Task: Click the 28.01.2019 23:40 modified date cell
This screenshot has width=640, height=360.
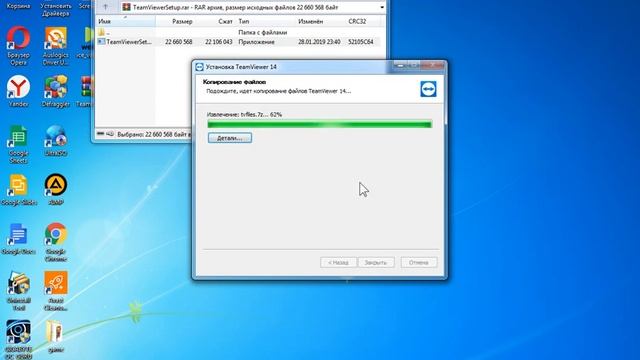Action: coord(319,42)
